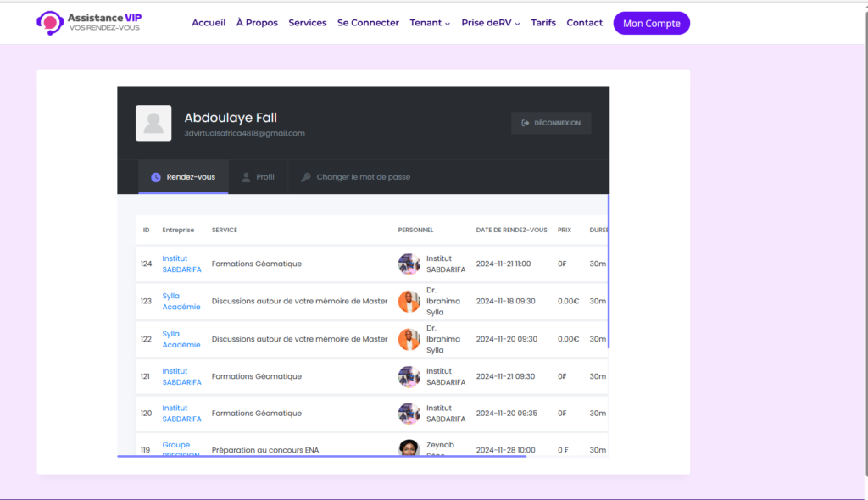Click Zeynab's photo in row 119

pos(409,449)
